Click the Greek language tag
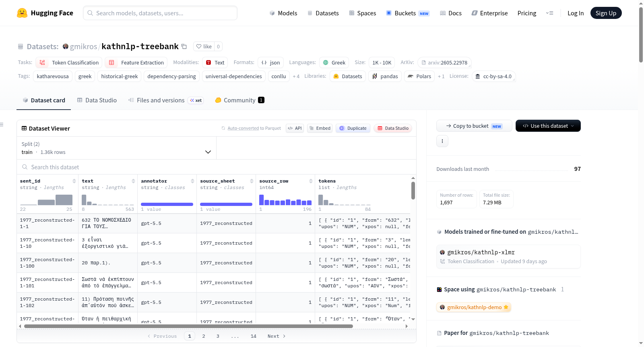Viewport: 644px width, 347px height. point(334,62)
